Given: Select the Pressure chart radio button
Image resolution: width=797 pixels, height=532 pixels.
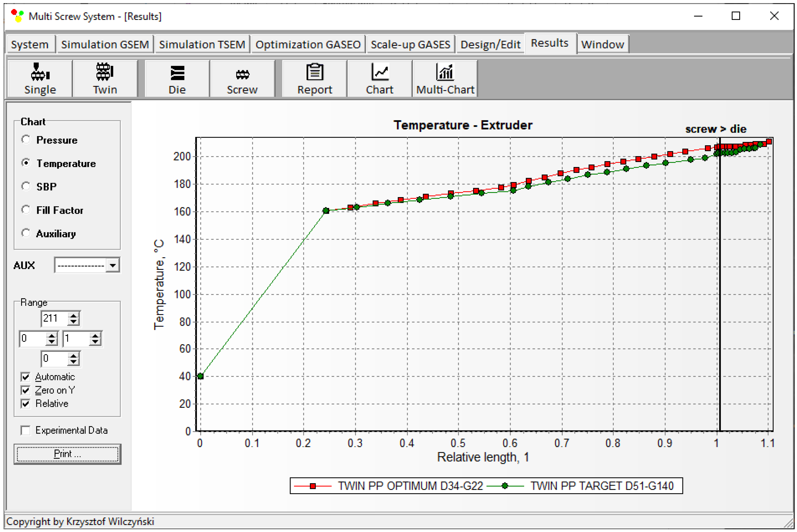Looking at the screenshot, I should coord(26,139).
